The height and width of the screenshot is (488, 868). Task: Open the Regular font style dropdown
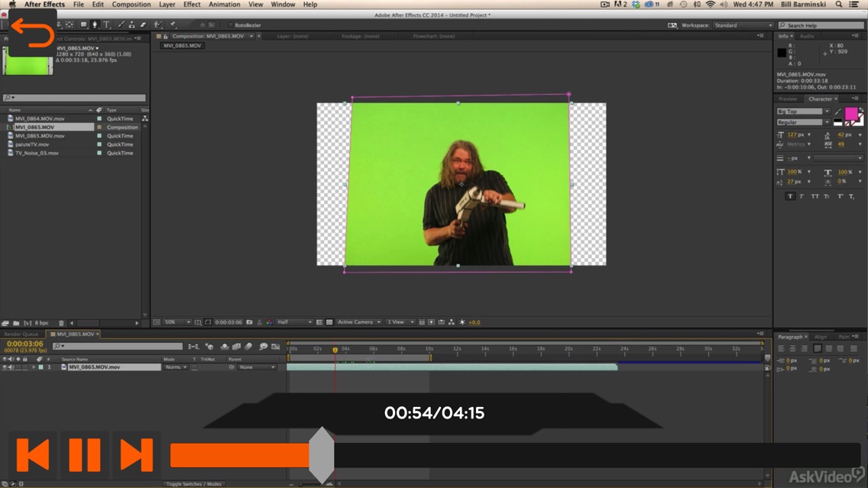click(x=803, y=122)
